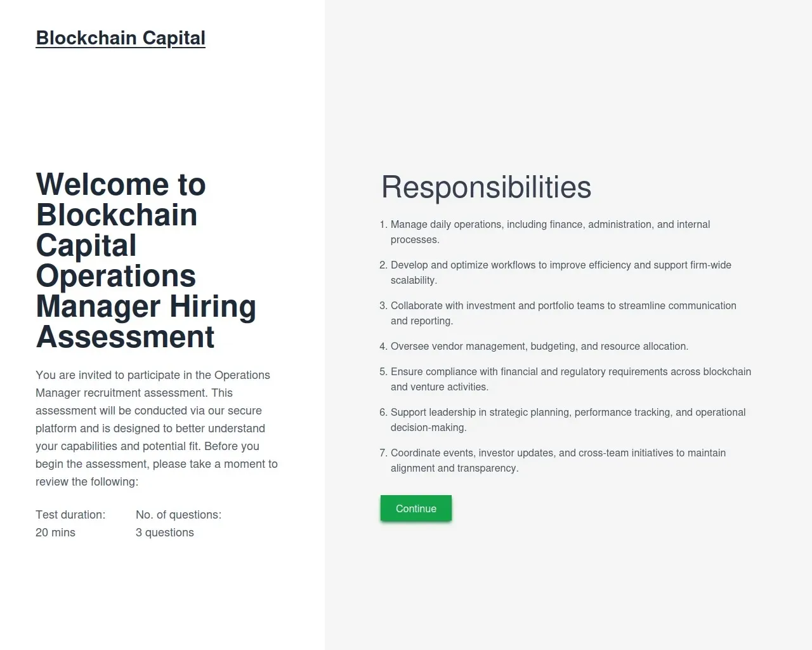Select the oversee vendor management item
This screenshot has width=812, height=650.
click(x=539, y=347)
